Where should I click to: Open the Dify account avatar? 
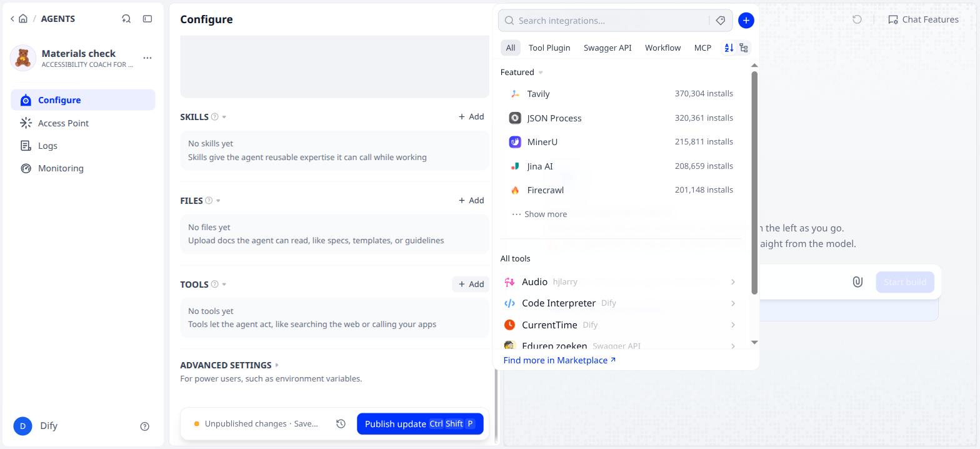pos(22,426)
